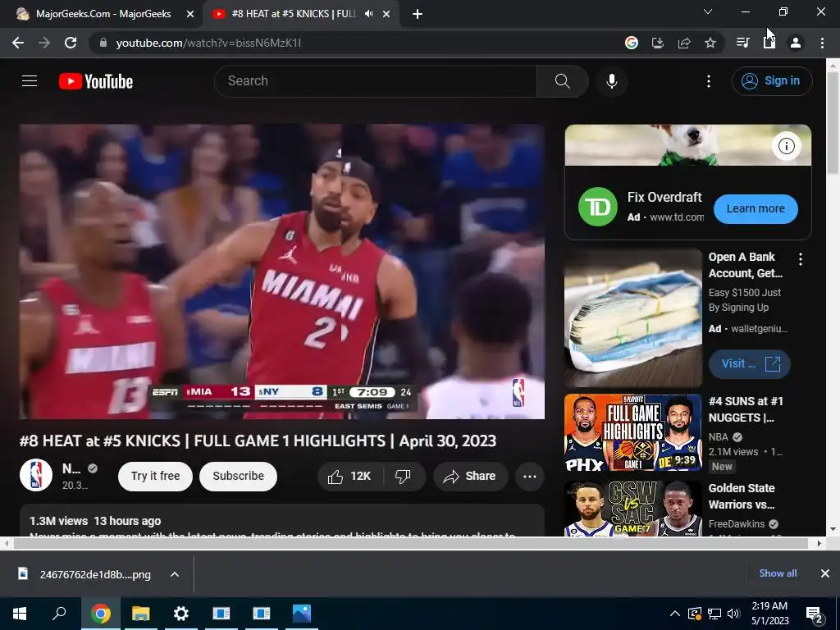Click the install app icon in address bar
The width and height of the screenshot is (840, 630).
pyautogui.click(x=658, y=43)
